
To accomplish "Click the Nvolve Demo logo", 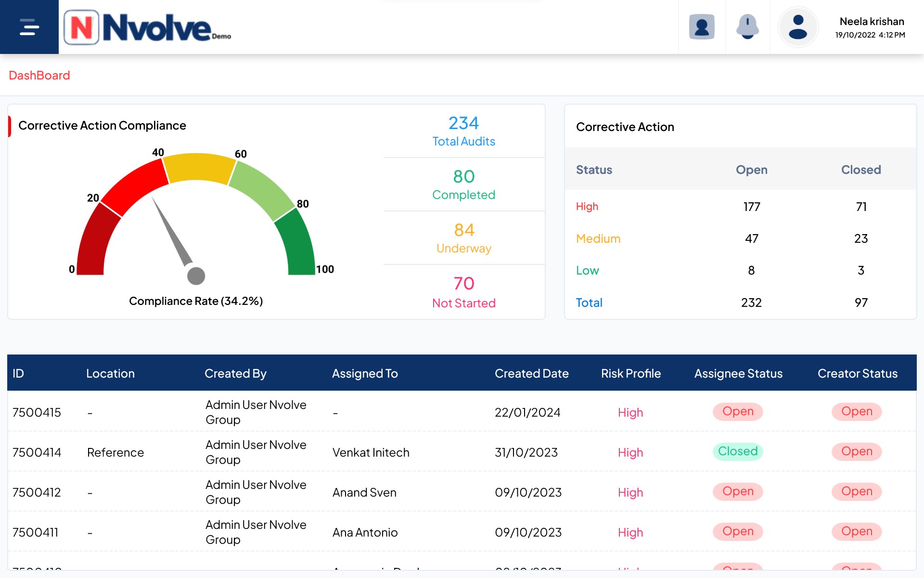I will 148,28.
